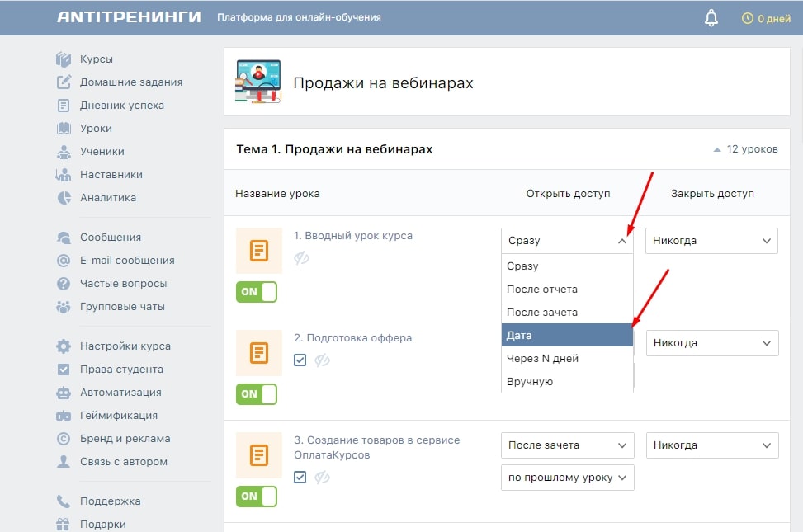Click the Геймификация gamepad icon

pos(64,416)
